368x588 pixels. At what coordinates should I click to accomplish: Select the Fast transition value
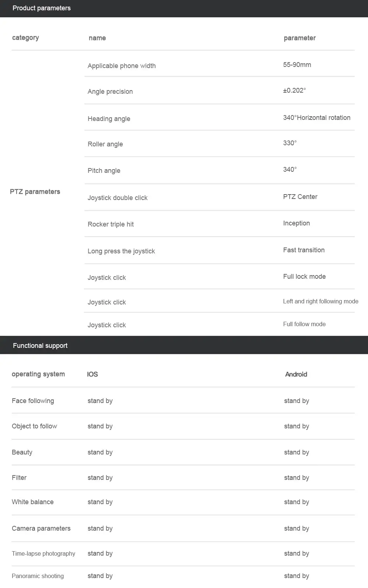pos(304,250)
